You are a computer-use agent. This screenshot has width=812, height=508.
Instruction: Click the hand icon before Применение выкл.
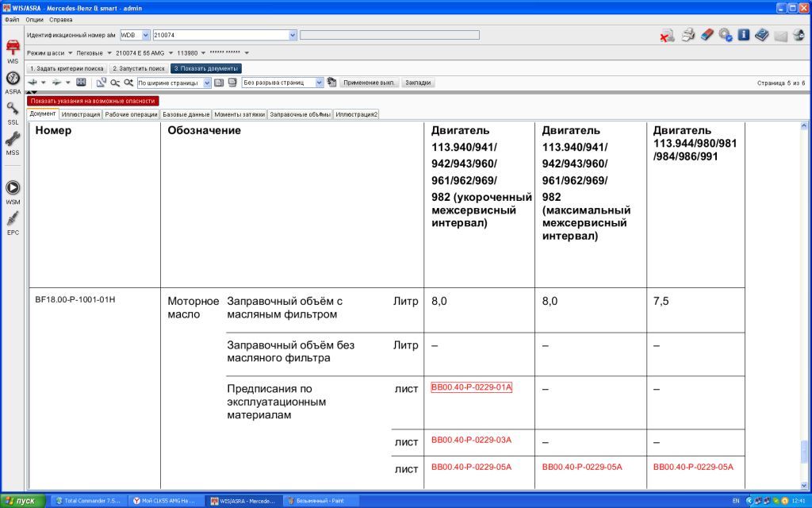(331, 83)
